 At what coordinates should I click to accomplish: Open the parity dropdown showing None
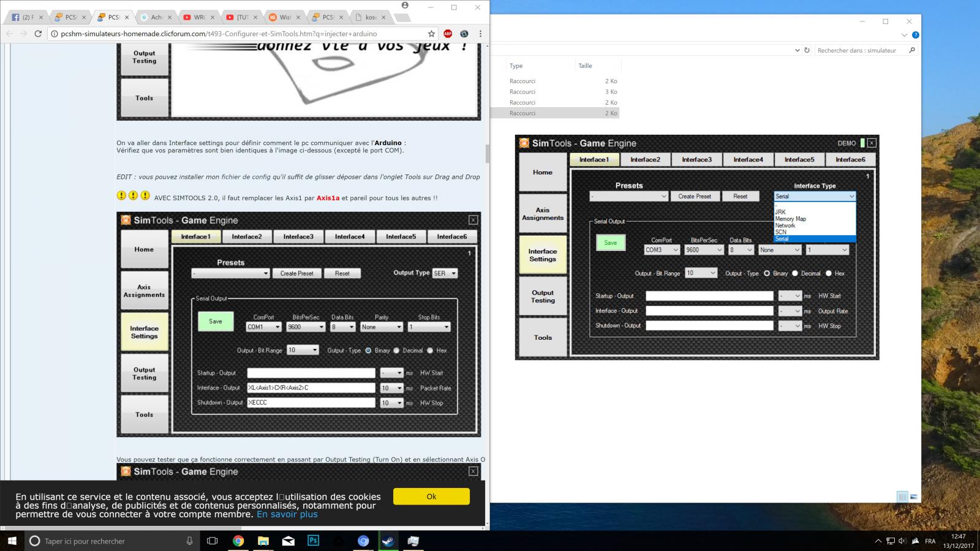point(780,249)
